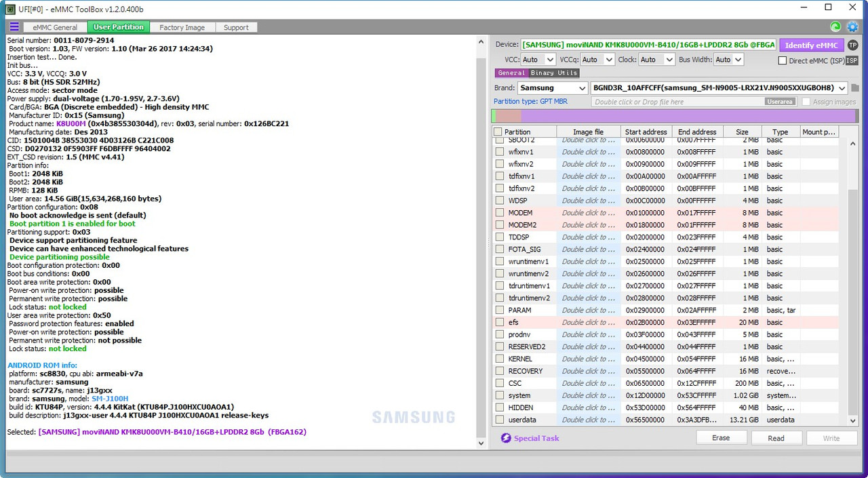Check the PARAM partition checkbox

(x=500, y=311)
